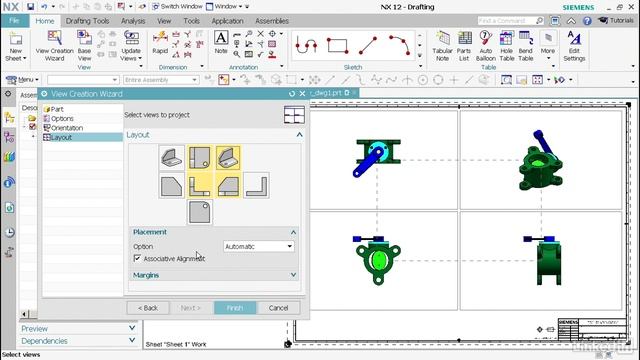
Task: Select the top view layout tile
Action: 200,158
